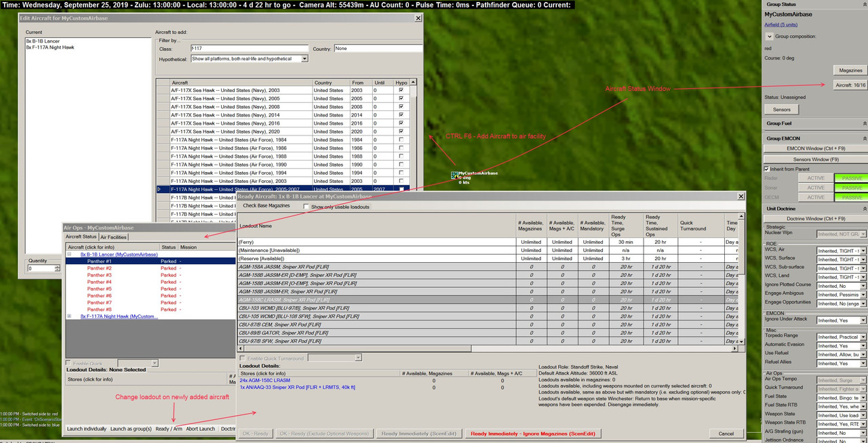
Task: Collapse the Unit Doctrine panel
Action: [864, 209]
